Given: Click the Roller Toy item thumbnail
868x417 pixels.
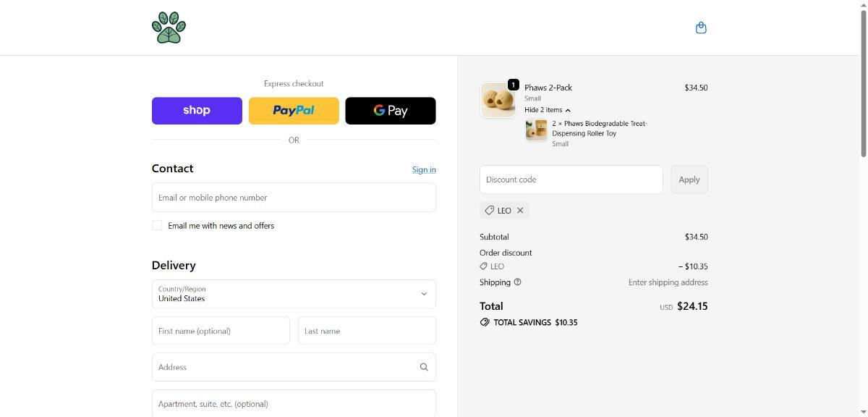Looking at the screenshot, I should pos(536,130).
